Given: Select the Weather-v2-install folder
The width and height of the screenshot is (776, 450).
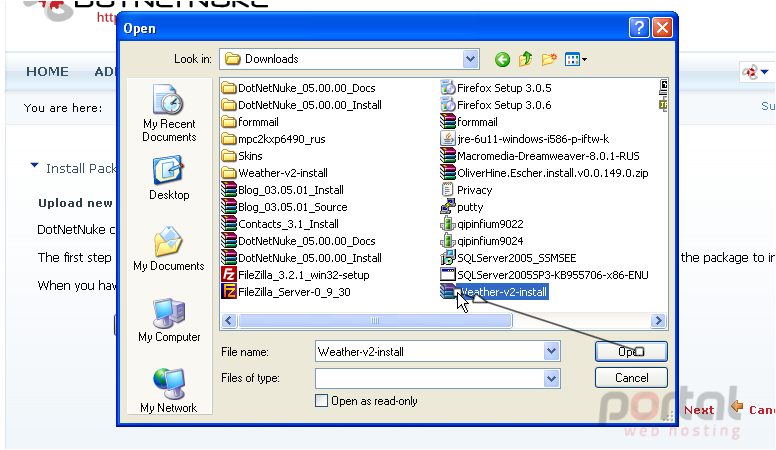Looking at the screenshot, I should pyautogui.click(x=275, y=173).
